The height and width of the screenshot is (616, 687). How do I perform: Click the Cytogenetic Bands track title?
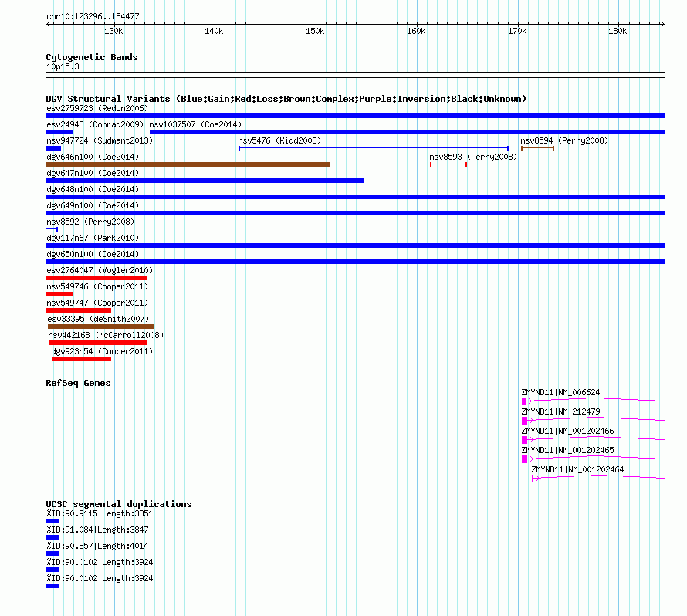[x=92, y=57]
